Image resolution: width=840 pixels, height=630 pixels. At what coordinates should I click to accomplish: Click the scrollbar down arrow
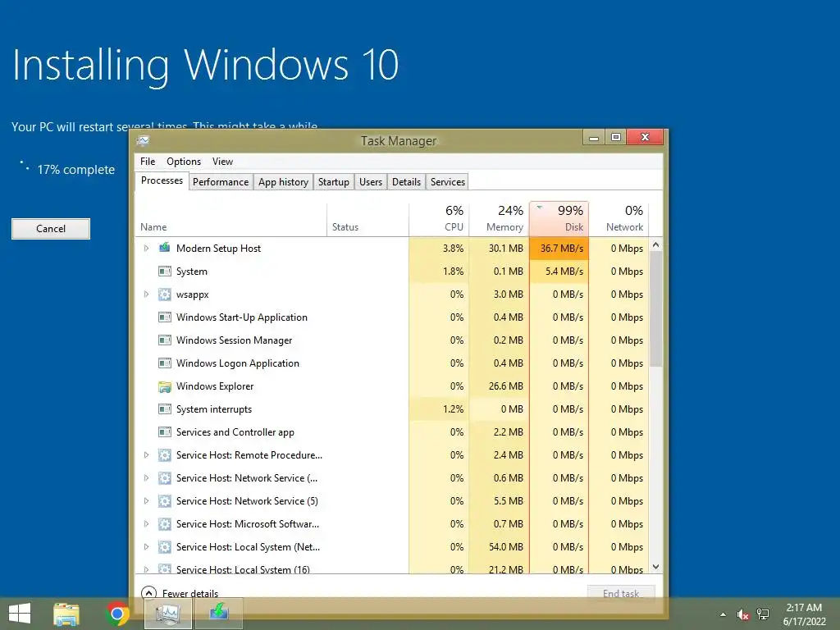(x=655, y=567)
